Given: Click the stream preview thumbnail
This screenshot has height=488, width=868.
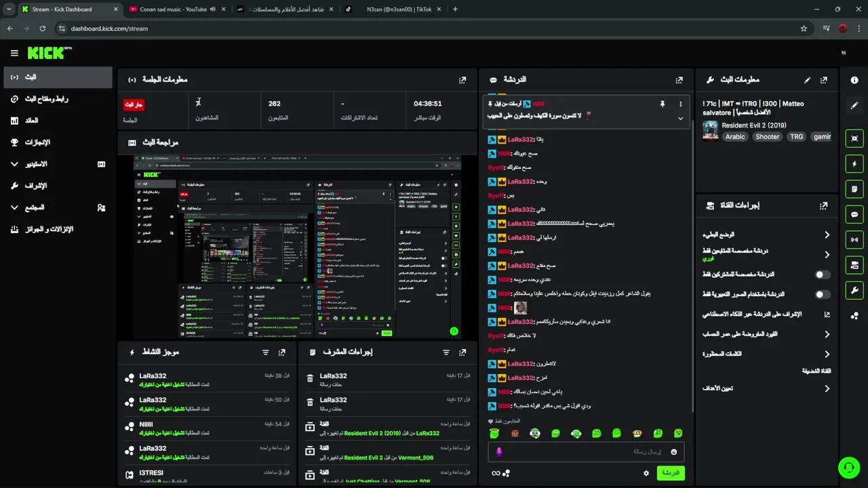Looking at the screenshot, I should click(297, 247).
